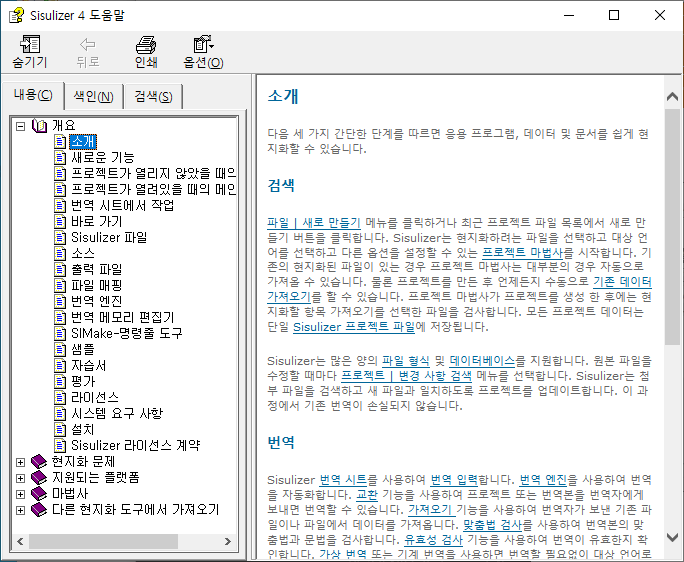Click the page icon next to Sisulizer 파일
This screenshot has width=684, height=562.
pyautogui.click(x=60, y=237)
